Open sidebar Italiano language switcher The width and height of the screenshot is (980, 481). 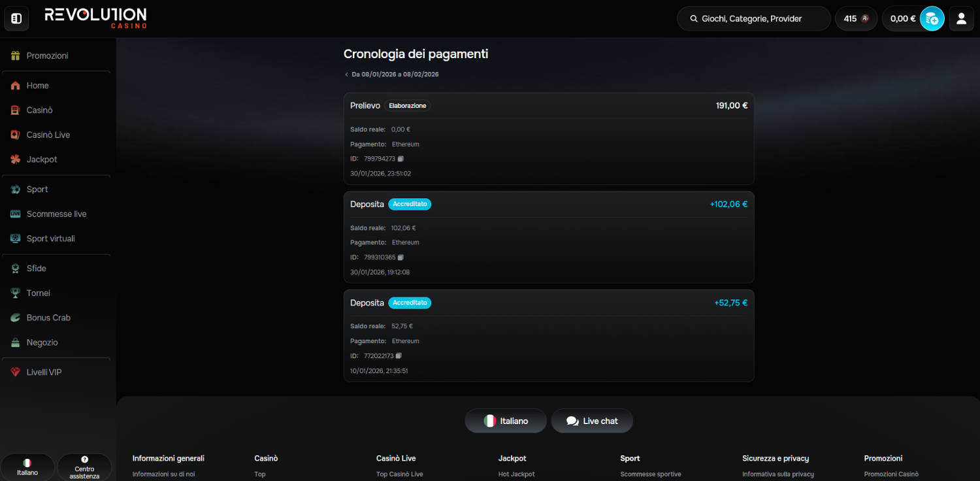27,467
